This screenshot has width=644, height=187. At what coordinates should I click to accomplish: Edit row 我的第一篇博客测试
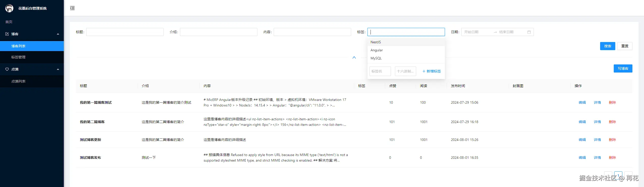pyautogui.click(x=582, y=102)
